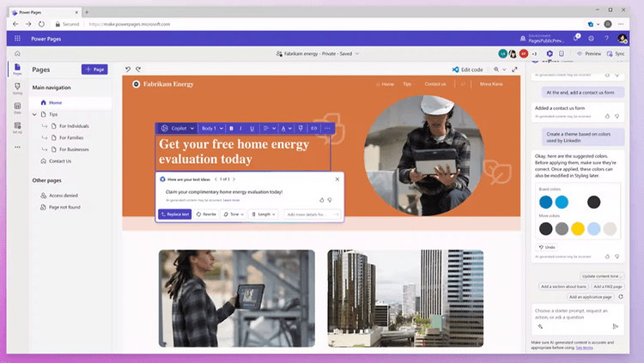This screenshot has height=363, width=644.
Task: Select the For Individuals page
Action: click(x=74, y=126)
